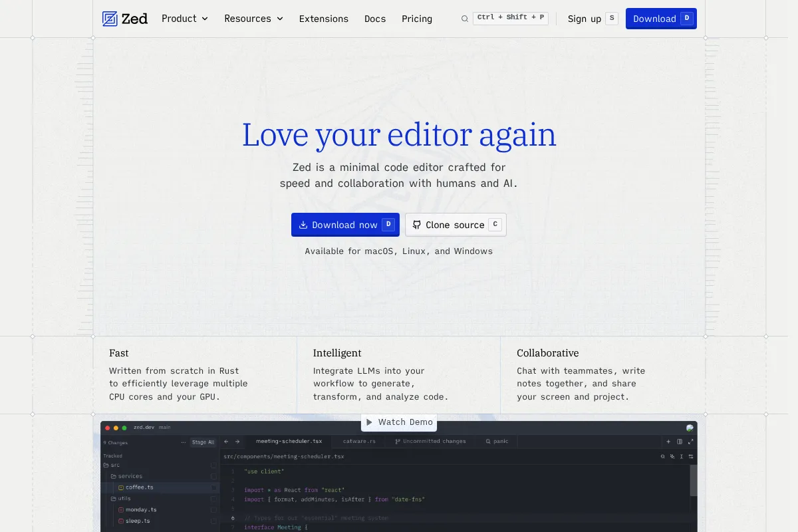Open the panic search tab
This screenshot has height=532, width=798.
point(497,442)
